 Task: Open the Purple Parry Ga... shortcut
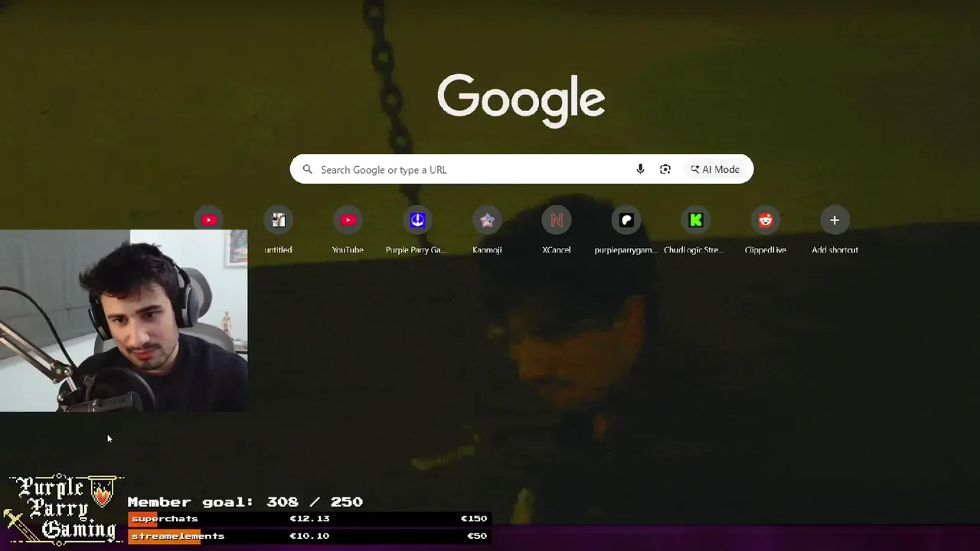pyautogui.click(x=417, y=220)
